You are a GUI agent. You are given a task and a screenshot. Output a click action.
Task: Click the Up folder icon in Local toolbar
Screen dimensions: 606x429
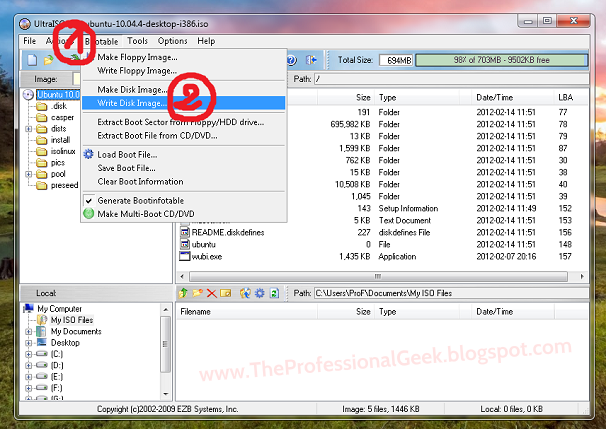coord(183,293)
